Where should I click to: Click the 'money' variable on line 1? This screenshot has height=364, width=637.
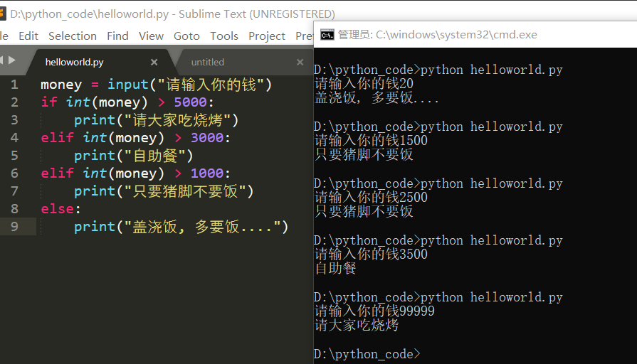pos(61,85)
